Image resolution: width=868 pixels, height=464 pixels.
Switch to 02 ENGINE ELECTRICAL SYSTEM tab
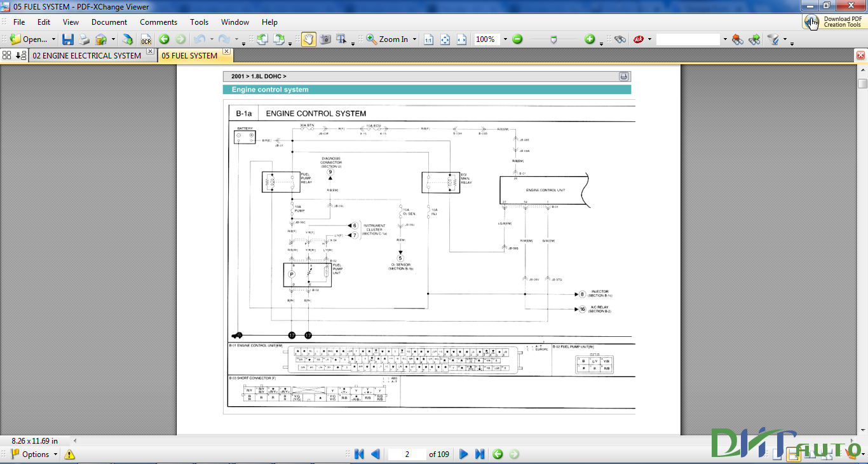(x=87, y=55)
